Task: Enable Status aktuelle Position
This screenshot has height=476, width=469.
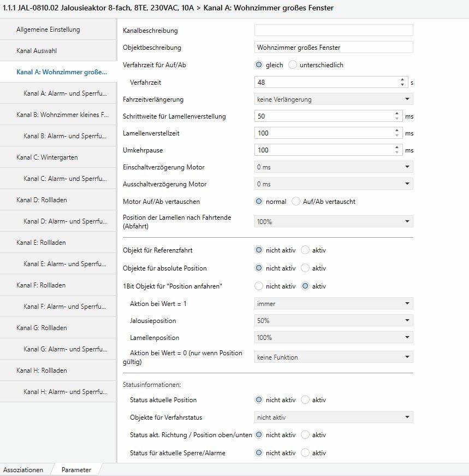Action: pos(305,400)
